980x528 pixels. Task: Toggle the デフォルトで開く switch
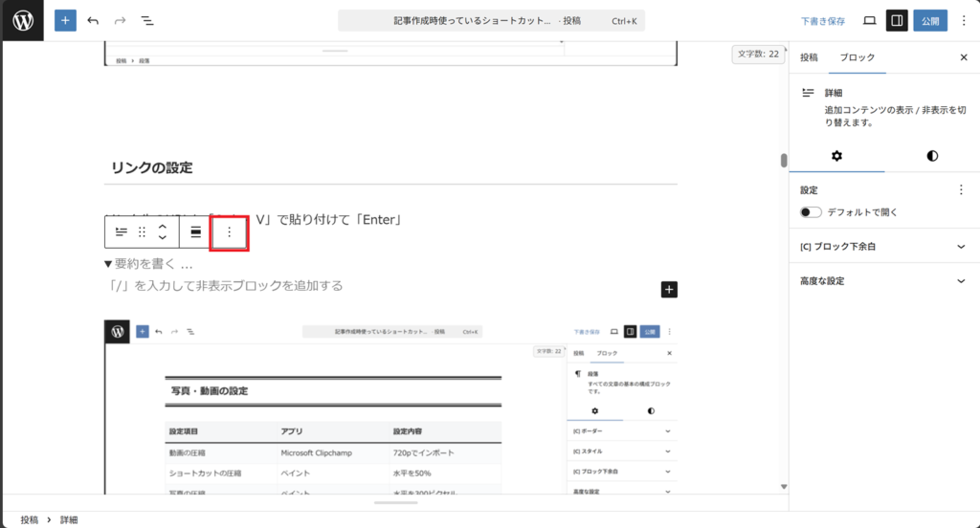click(812, 212)
